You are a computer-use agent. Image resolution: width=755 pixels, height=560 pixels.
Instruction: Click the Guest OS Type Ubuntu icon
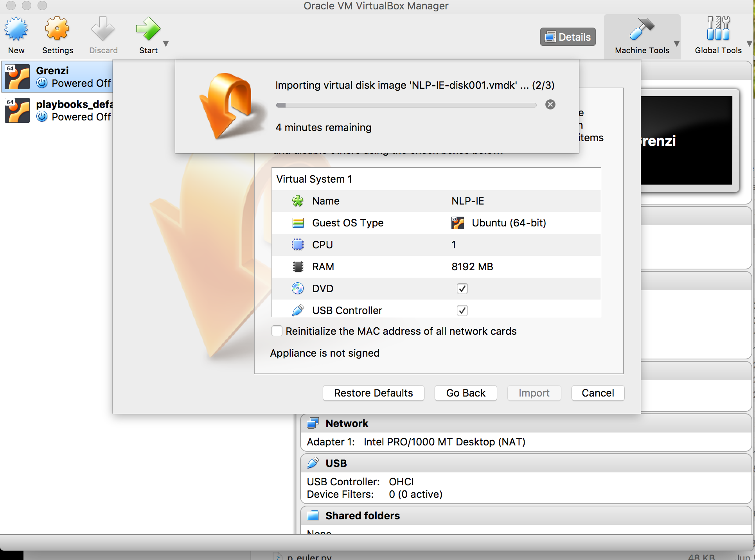[x=457, y=223]
